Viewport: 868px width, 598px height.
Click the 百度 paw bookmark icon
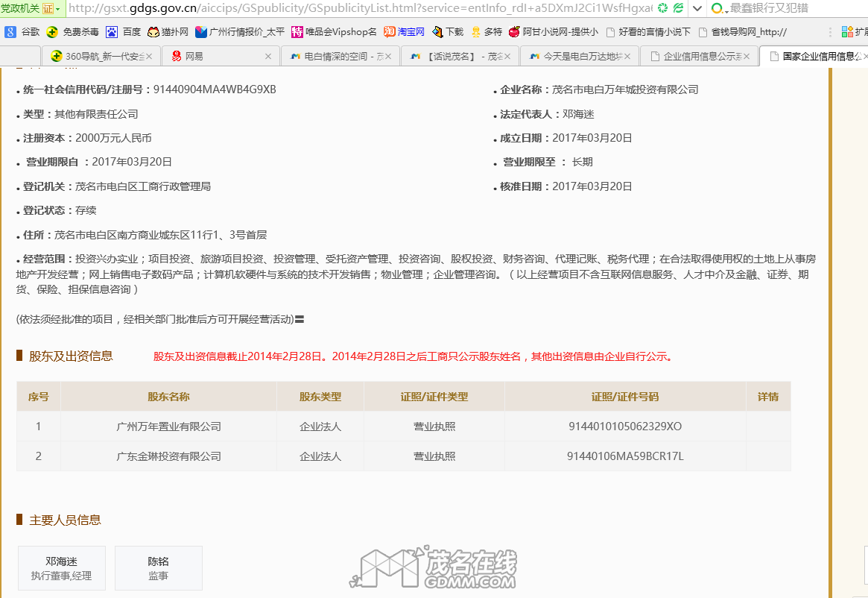pyautogui.click(x=112, y=32)
